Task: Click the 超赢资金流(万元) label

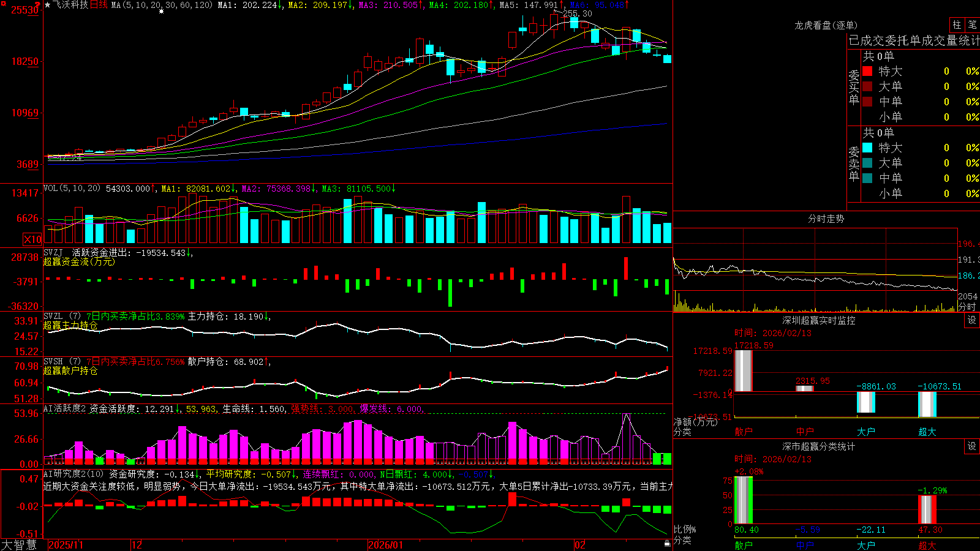Action: [79, 262]
